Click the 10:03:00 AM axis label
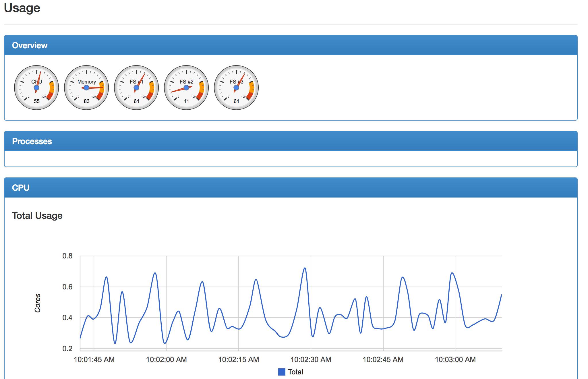Image resolution: width=588 pixels, height=379 pixels. click(x=455, y=359)
